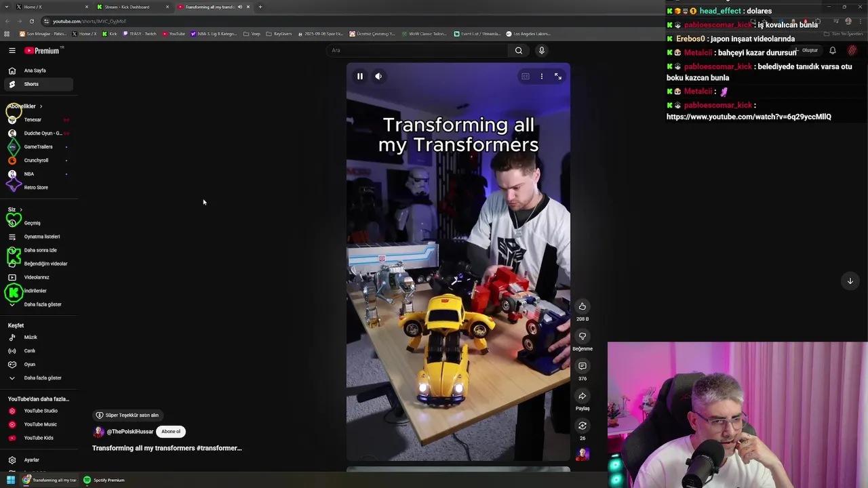Open Oyun gaming category
868x488 pixels.
click(x=37, y=365)
